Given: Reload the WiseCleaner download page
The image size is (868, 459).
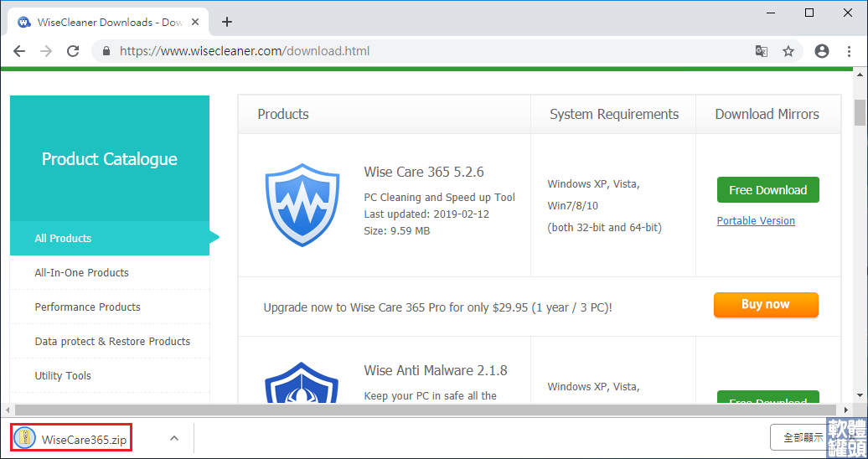Looking at the screenshot, I should 73,51.
